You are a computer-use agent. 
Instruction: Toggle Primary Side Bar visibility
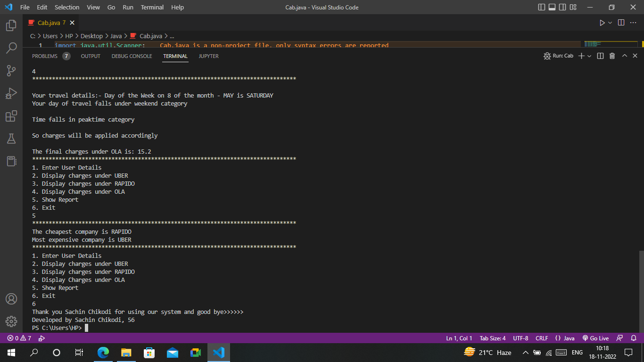(542, 7)
